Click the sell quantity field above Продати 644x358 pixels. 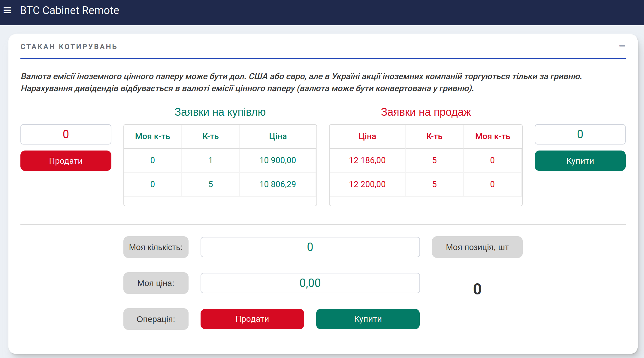[x=66, y=134]
